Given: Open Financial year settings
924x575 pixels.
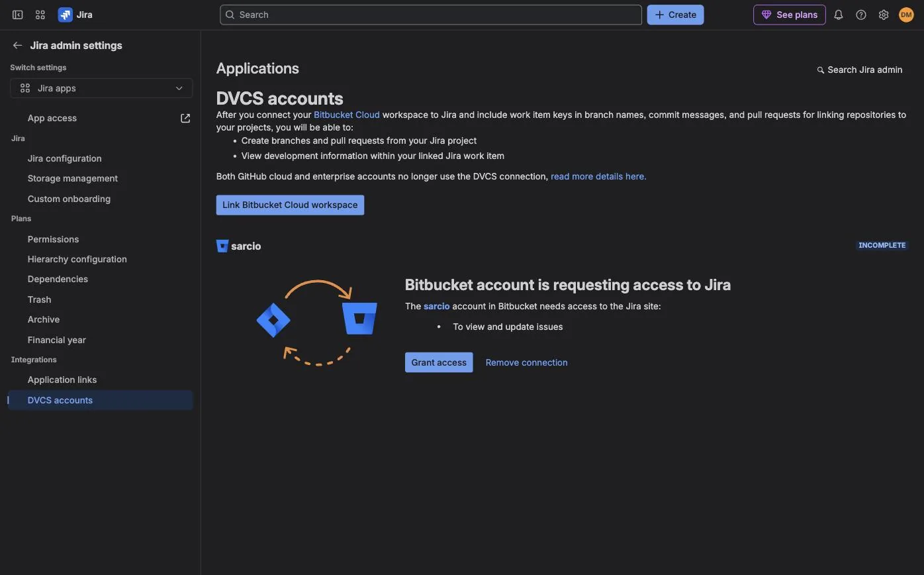Looking at the screenshot, I should tap(56, 340).
